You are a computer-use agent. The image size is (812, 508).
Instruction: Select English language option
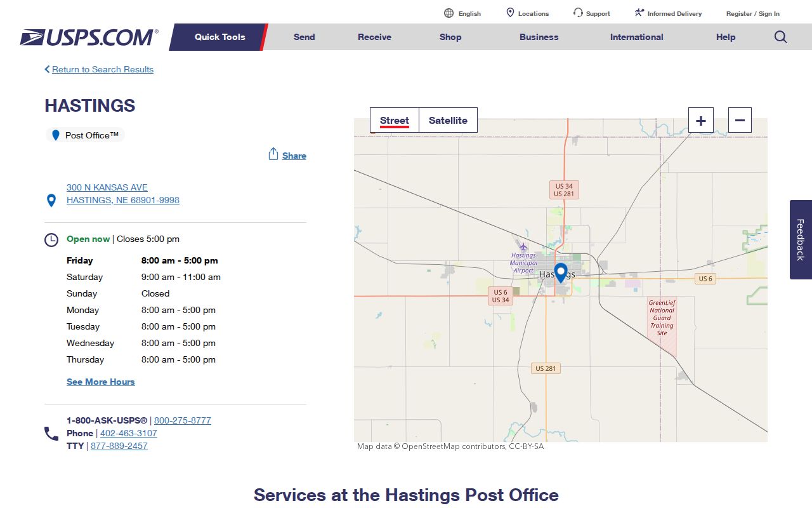pos(469,13)
